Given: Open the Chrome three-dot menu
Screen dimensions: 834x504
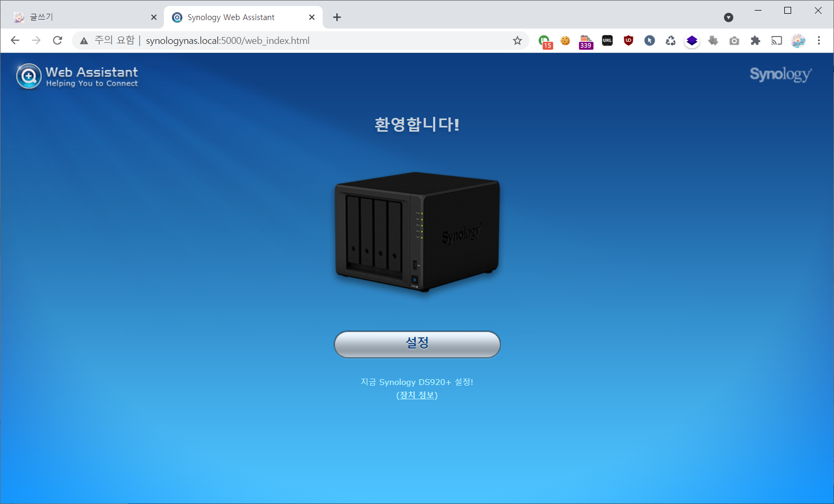Looking at the screenshot, I should [x=819, y=41].
